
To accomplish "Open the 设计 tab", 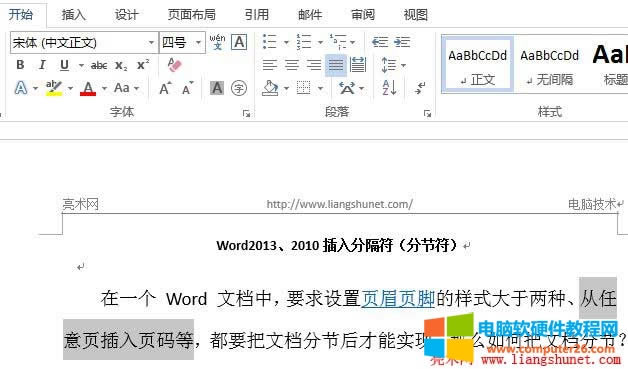I will [x=127, y=15].
